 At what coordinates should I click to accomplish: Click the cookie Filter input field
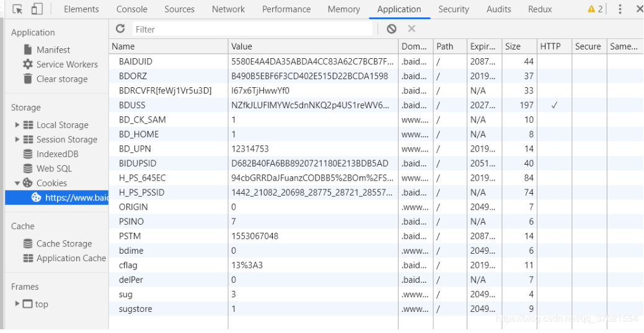click(x=252, y=29)
